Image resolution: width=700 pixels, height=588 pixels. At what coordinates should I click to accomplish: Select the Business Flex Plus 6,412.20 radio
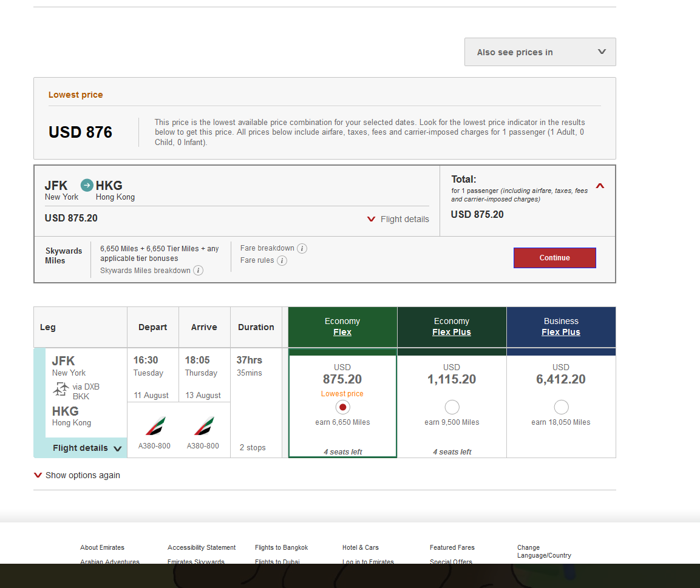[561, 407]
